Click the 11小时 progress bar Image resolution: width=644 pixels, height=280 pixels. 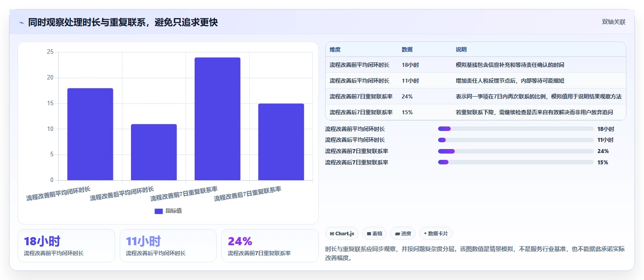(516, 140)
